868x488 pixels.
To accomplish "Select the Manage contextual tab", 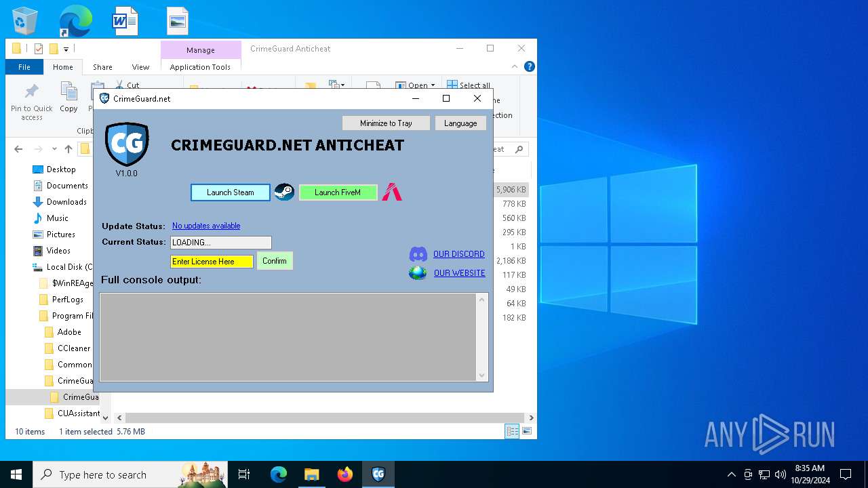I will pyautogui.click(x=201, y=50).
